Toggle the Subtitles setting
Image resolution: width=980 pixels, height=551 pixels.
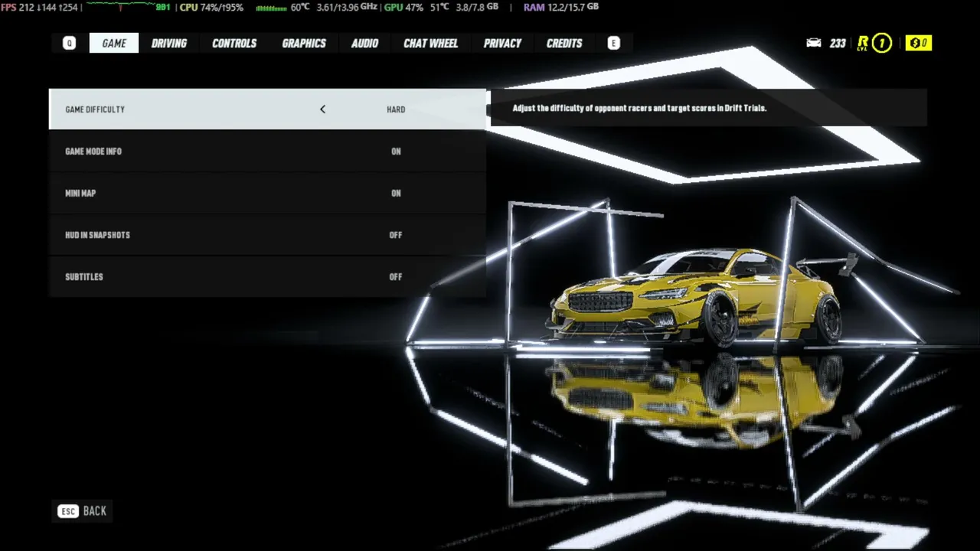point(267,277)
